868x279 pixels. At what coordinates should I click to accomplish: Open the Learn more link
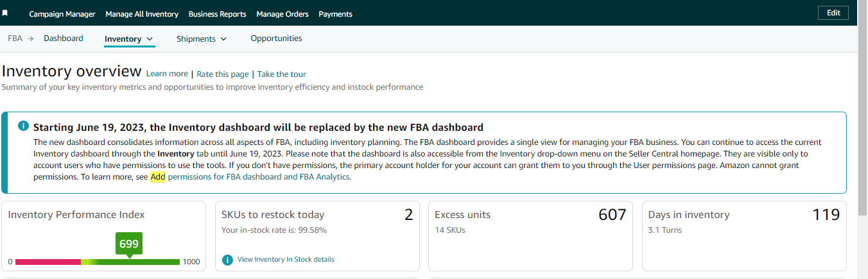tap(167, 74)
